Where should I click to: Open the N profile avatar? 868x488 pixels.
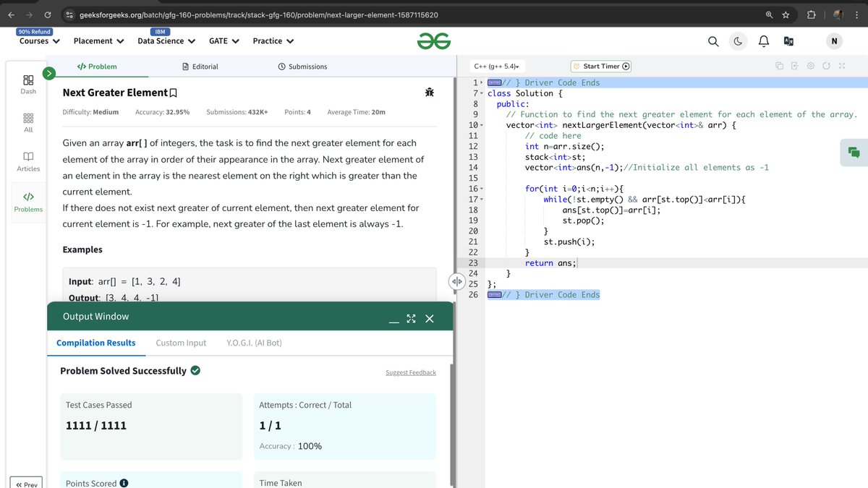pyautogui.click(x=834, y=41)
